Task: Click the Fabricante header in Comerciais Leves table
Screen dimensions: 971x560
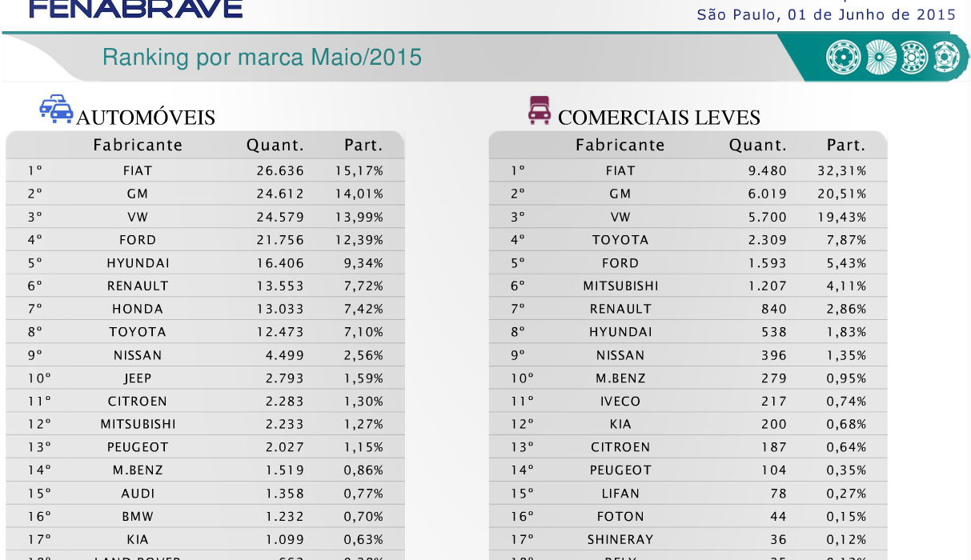Action: pos(620,146)
